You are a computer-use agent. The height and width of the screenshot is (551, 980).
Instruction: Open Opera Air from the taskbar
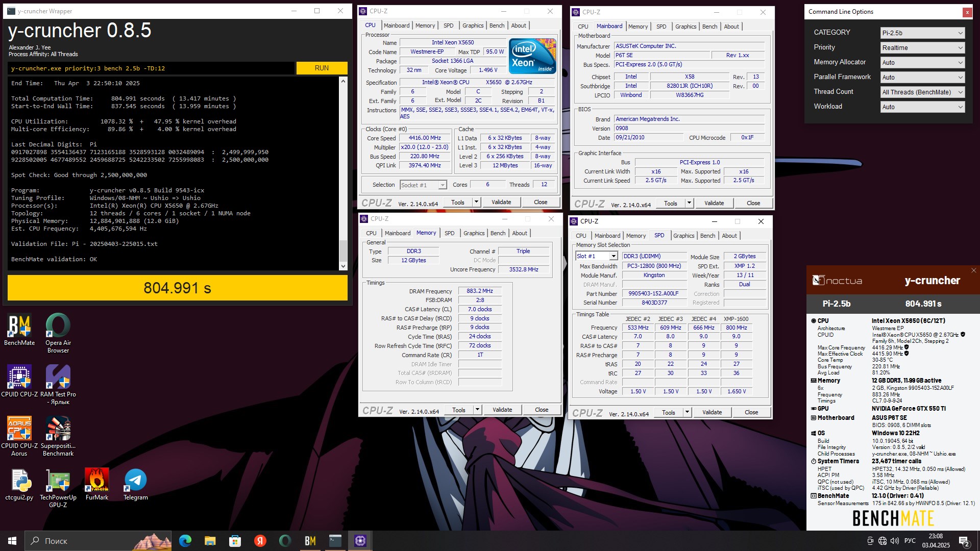coord(285,541)
